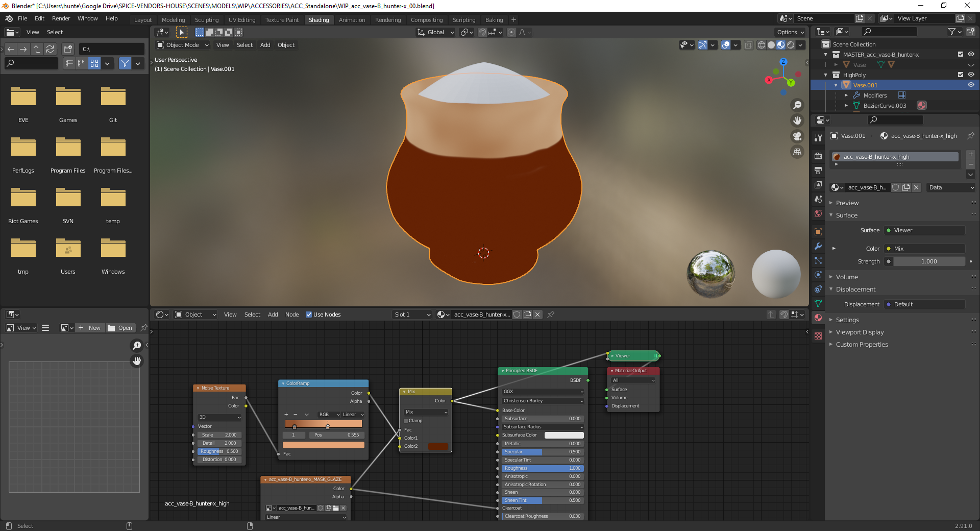Viewport: 980px width, 531px height.
Task: Click the Open button in image editor
Action: point(120,328)
